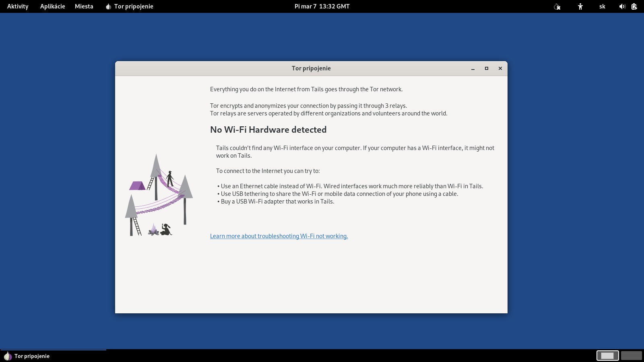Open the Aktivity overview

[18, 6]
